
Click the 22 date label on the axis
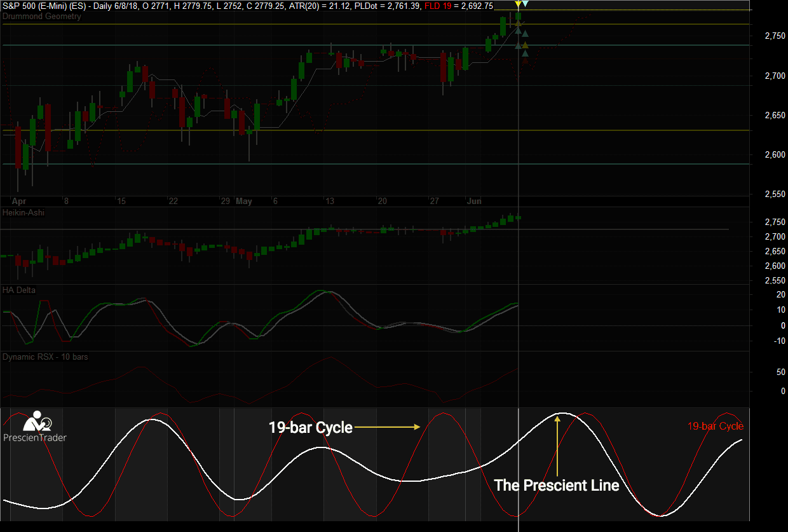coord(173,201)
